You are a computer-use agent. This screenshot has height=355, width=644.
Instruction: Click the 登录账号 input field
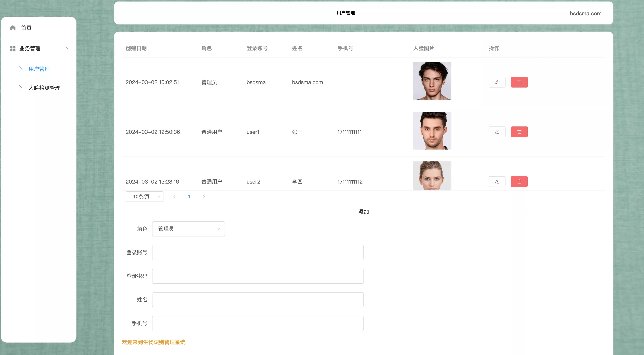pyautogui.click(x=257, y=253)
